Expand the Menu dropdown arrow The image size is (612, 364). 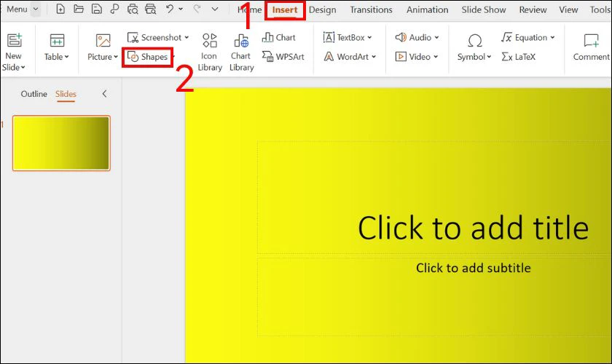(x=36, y=9)
